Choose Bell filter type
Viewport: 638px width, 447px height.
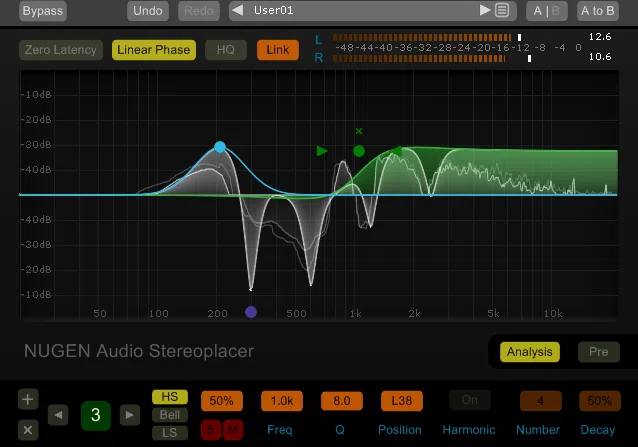point(170,415)
